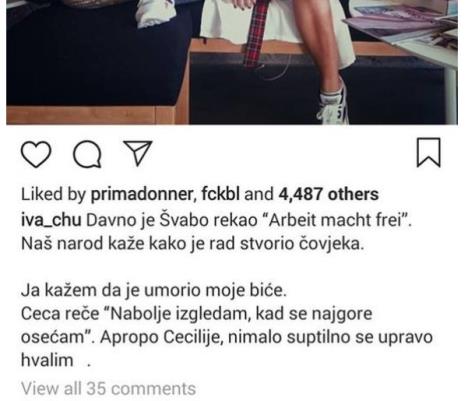
Task: Click caption line beginning 'Ceca reče'
Action: tap(197, 314)
